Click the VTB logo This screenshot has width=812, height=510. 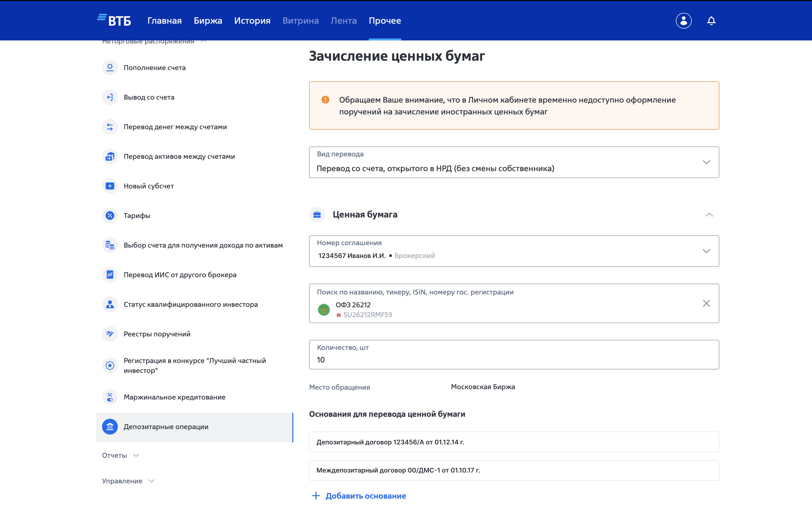pos(114,21)
